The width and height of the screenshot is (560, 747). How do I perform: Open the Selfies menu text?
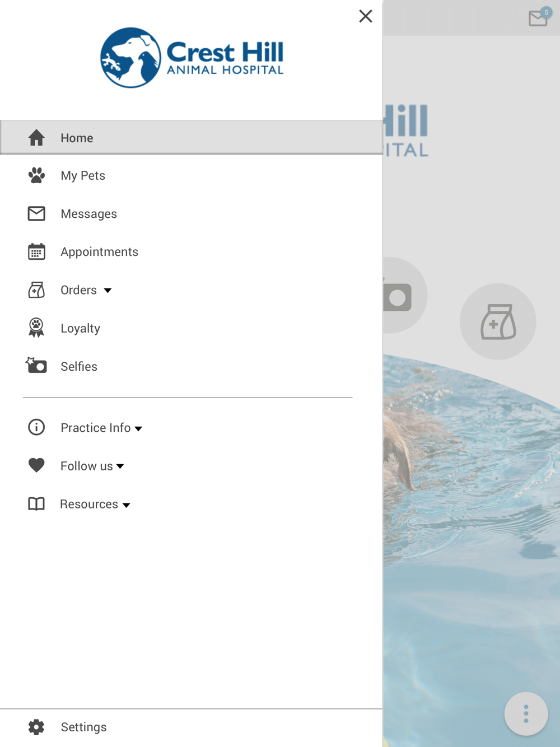tap(79, 366)
